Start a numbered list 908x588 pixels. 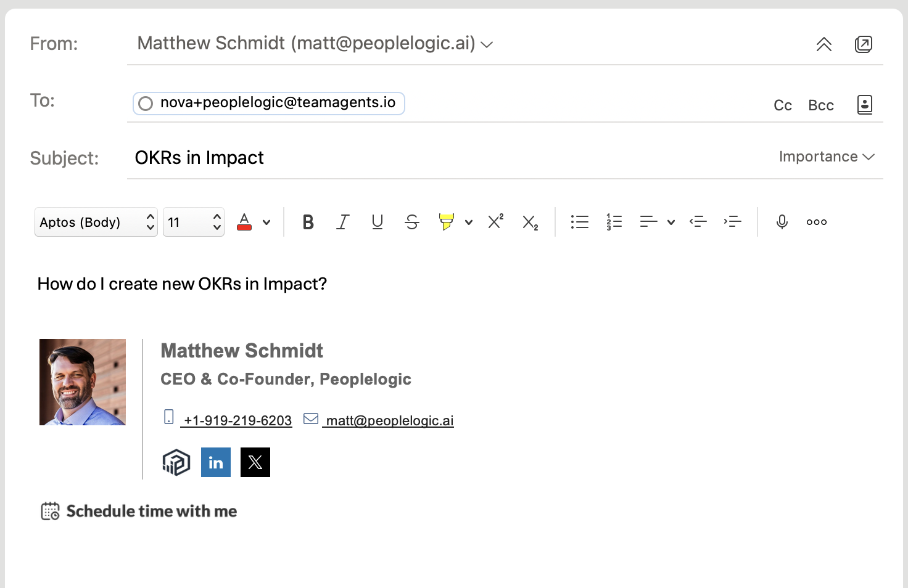(613, 221)
